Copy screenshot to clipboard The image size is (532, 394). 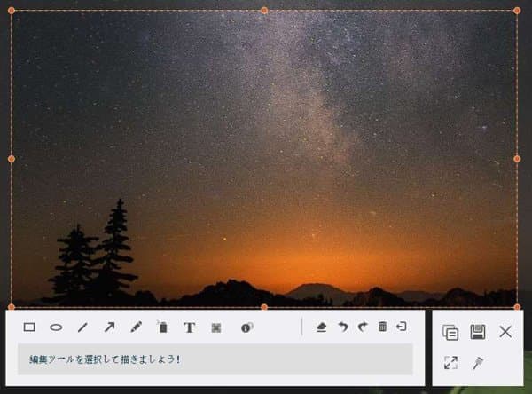point(450,332)
